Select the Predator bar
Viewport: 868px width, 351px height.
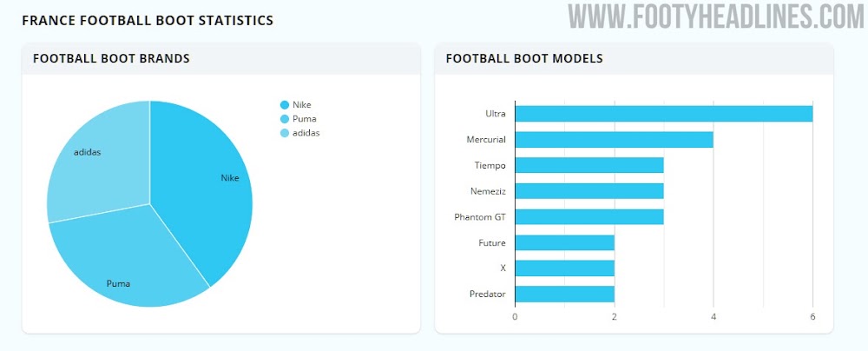pyautogui.click(x=564, y=294)
